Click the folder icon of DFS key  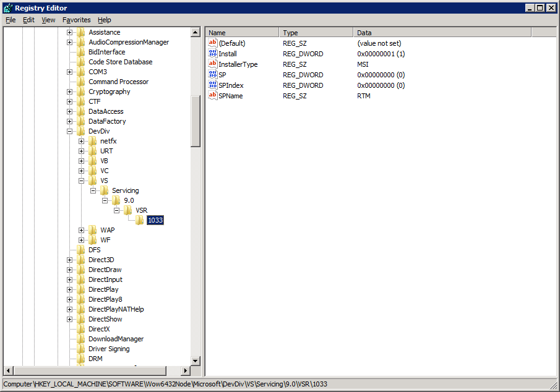click(81, 250)
